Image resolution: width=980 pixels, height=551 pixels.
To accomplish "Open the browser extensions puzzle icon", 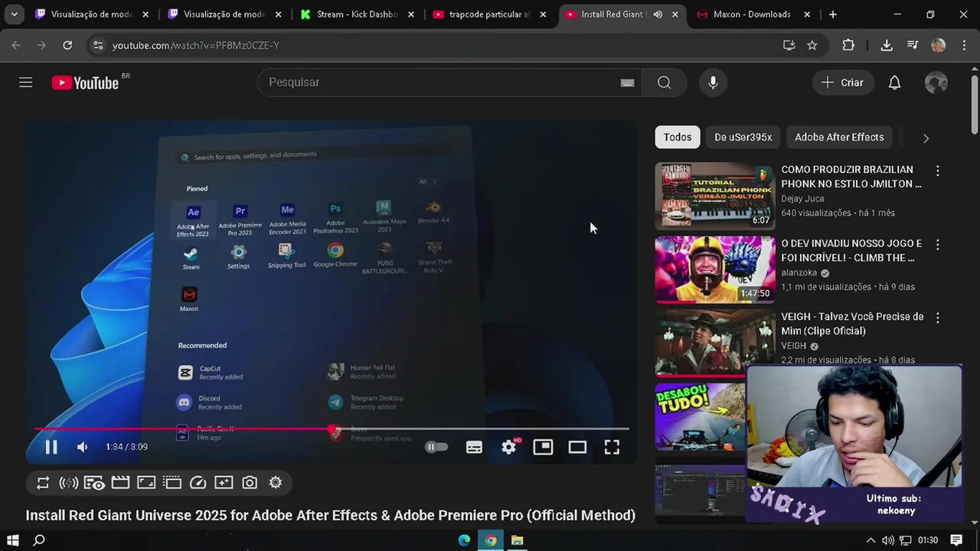I will (848, 46).
